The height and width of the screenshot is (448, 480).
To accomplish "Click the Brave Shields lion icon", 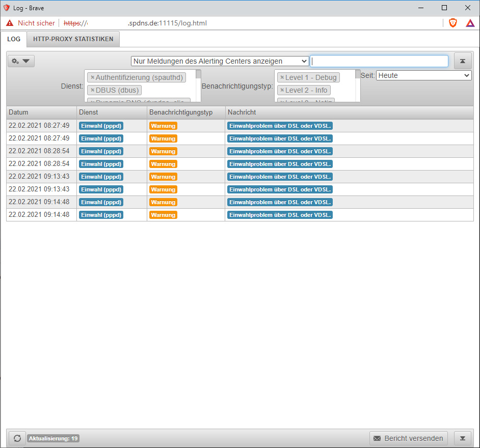I will (452, 23).
